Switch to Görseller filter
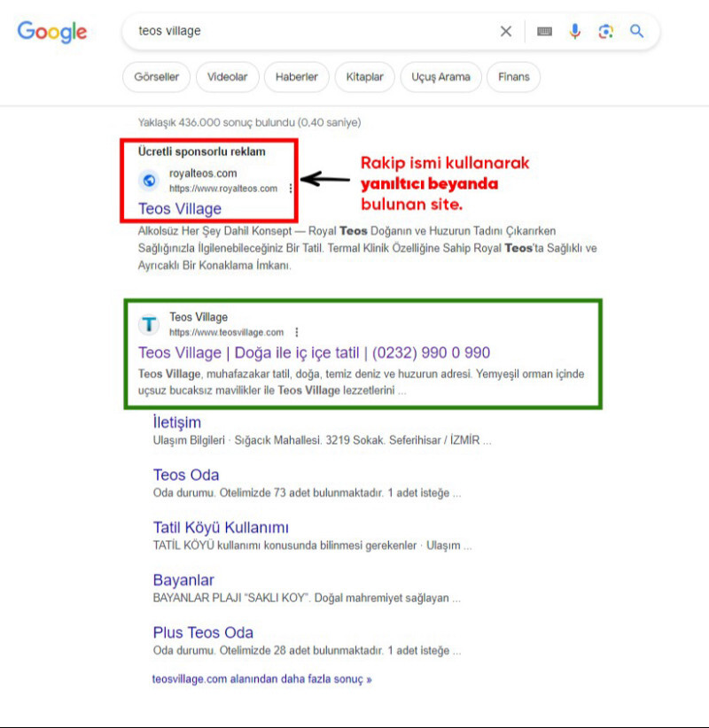 pos(156,76)
